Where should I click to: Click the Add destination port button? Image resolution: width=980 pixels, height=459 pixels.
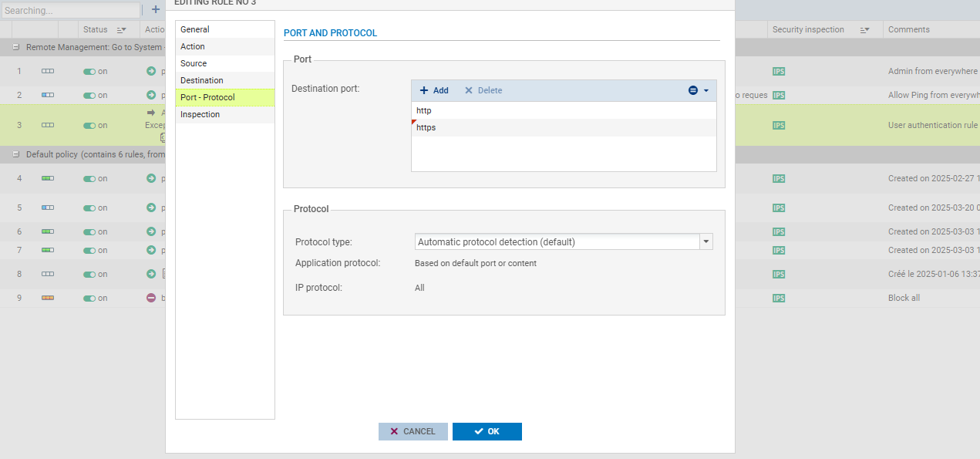[x=434, y=90]
